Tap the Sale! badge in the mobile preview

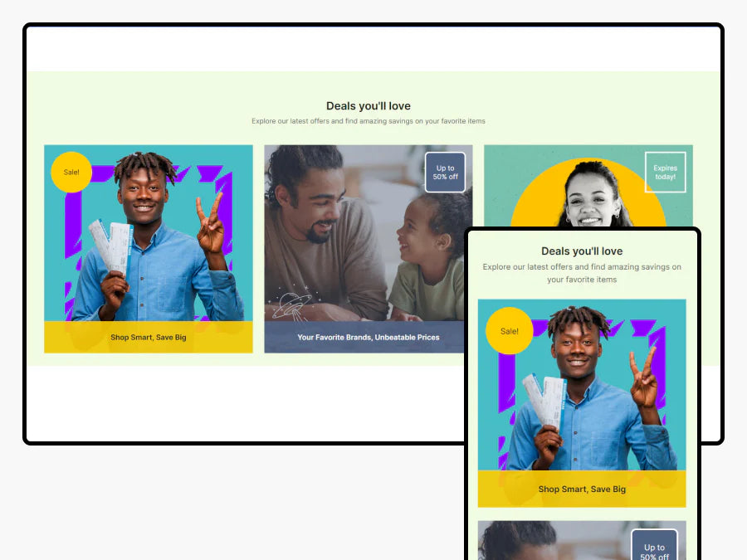(x=509, y=331)
